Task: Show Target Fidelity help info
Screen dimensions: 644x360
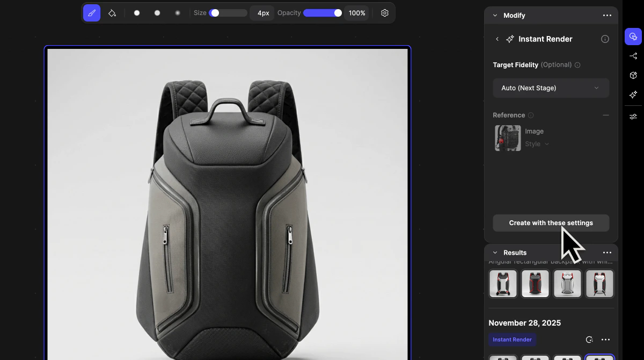Action: pos(577,65)
